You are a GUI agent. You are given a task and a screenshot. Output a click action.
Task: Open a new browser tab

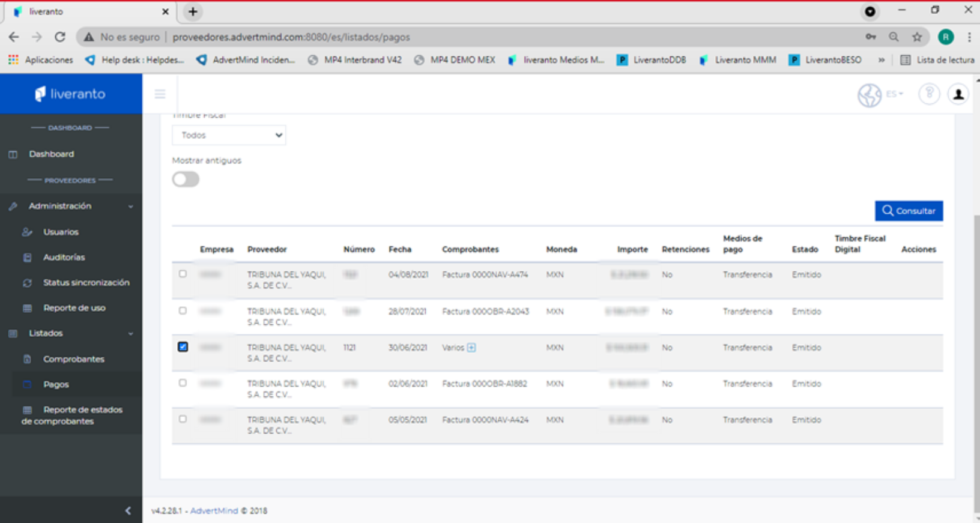(x=193, y=11)
